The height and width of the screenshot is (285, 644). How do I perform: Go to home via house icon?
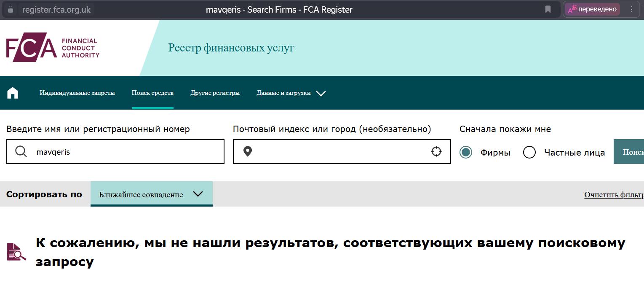click(13, 93)
